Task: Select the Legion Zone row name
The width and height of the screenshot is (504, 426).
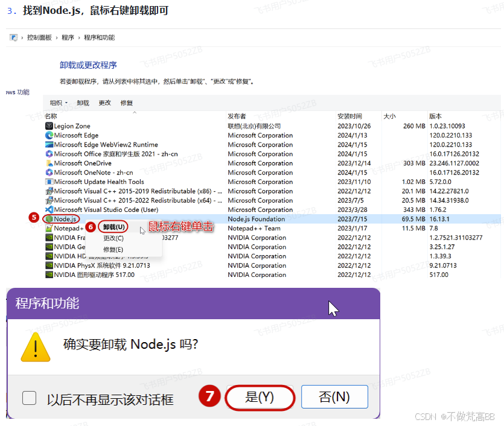Action: tap(72, 126)
